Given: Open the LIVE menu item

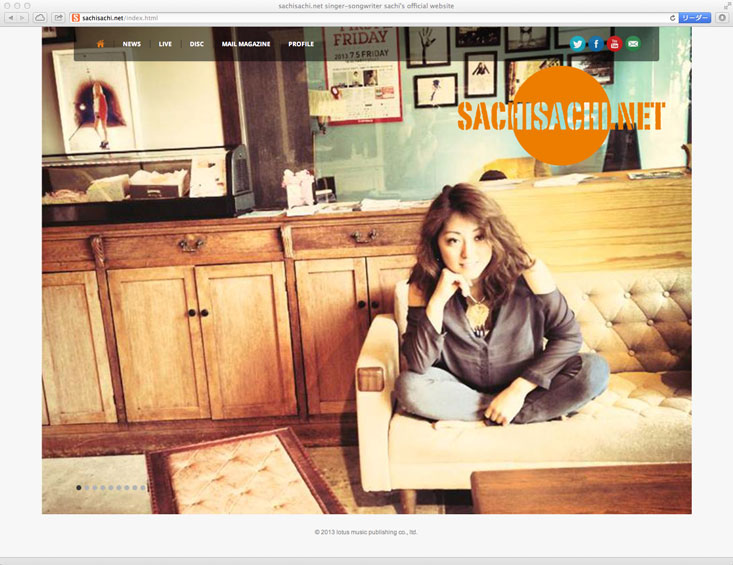Looking at the screenshot, I should [x=165, y=44].
